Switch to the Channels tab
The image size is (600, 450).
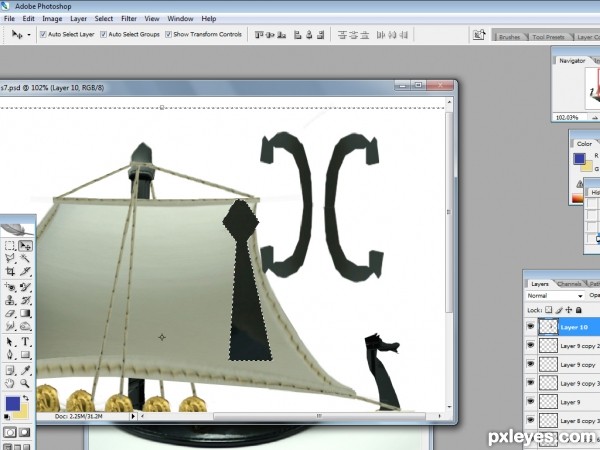[569, 284]
